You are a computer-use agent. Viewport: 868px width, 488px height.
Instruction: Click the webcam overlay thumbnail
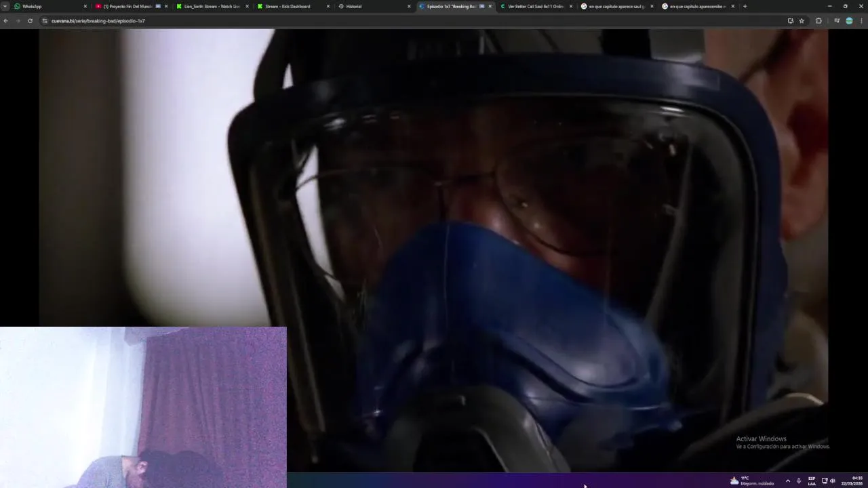pos(143,407)
